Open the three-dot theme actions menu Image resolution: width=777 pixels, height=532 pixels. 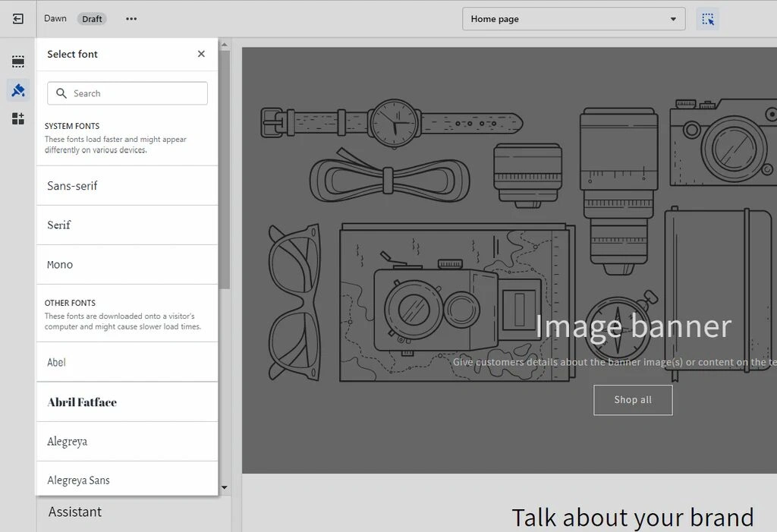click(131, 19)
